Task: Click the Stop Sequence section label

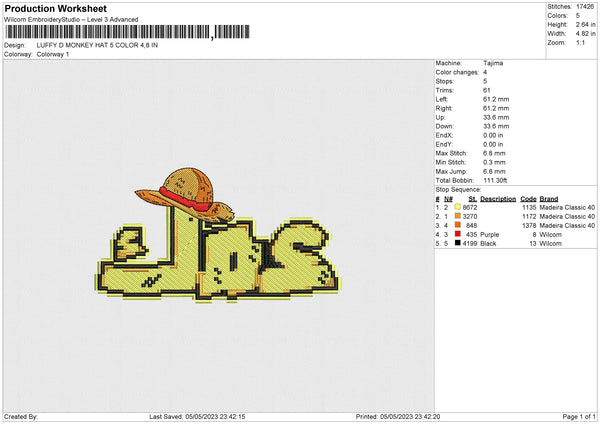Action: coord(458,189)
